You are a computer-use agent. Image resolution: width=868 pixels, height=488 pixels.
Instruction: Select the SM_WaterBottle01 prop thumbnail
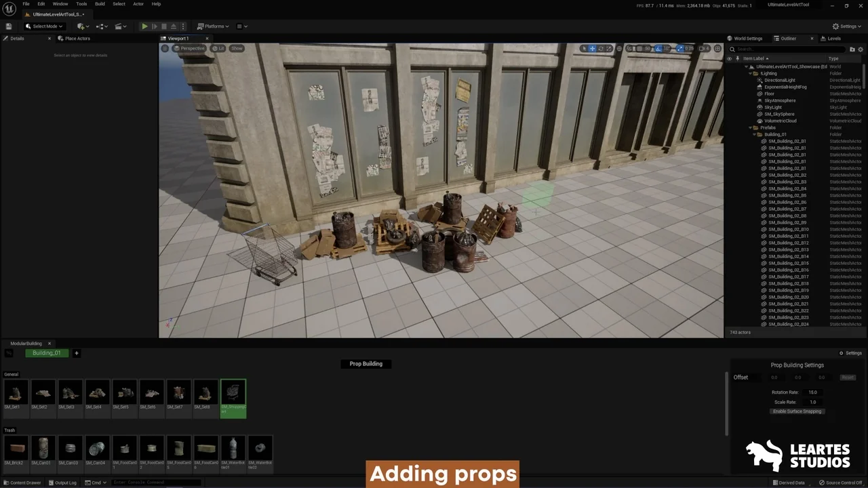233,452
